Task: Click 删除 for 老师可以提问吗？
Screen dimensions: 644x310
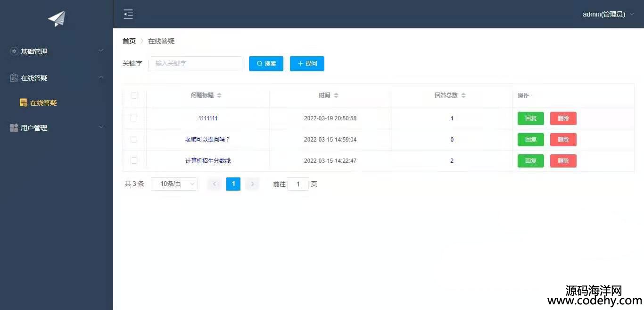Action: pyautogui.click(x=563, y=140)
